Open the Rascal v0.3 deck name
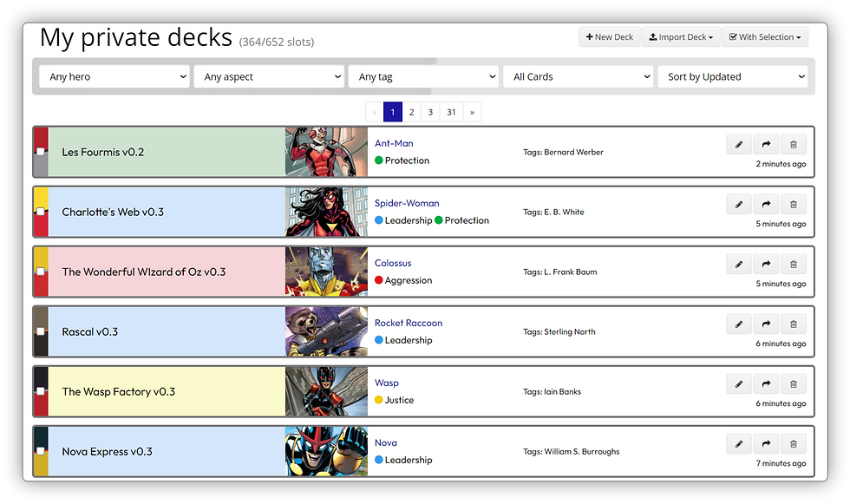This screenshot has height=504, width=850. [90, 331]
